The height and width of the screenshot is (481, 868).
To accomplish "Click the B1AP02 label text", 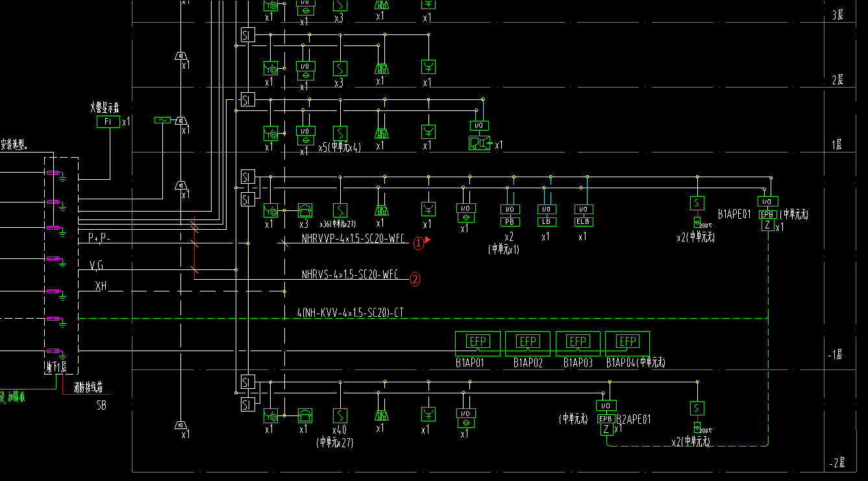I will [528, 363].
